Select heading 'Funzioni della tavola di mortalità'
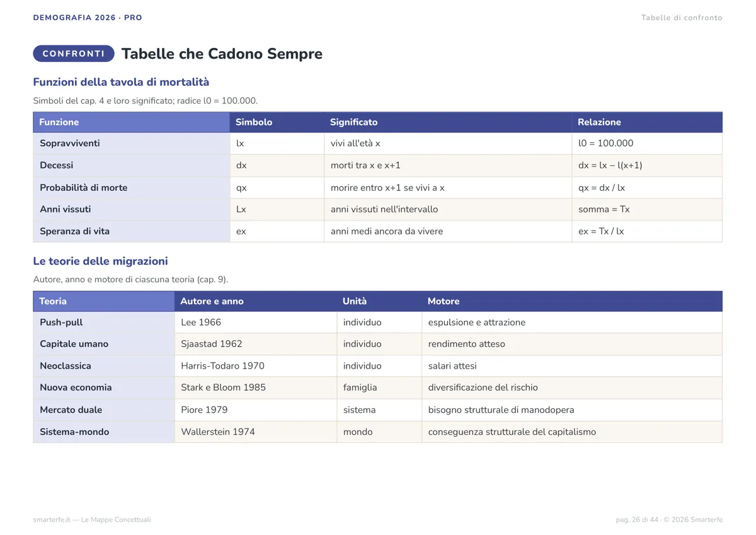The width and height of the screenshot is (756, 535). 121,82
